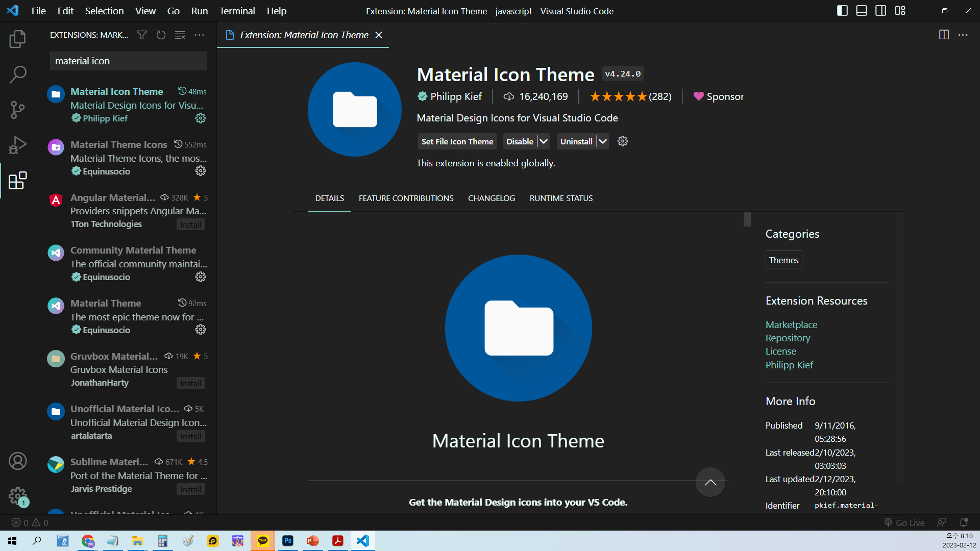
Task: Open the Terminal menu
Action: 237,11
